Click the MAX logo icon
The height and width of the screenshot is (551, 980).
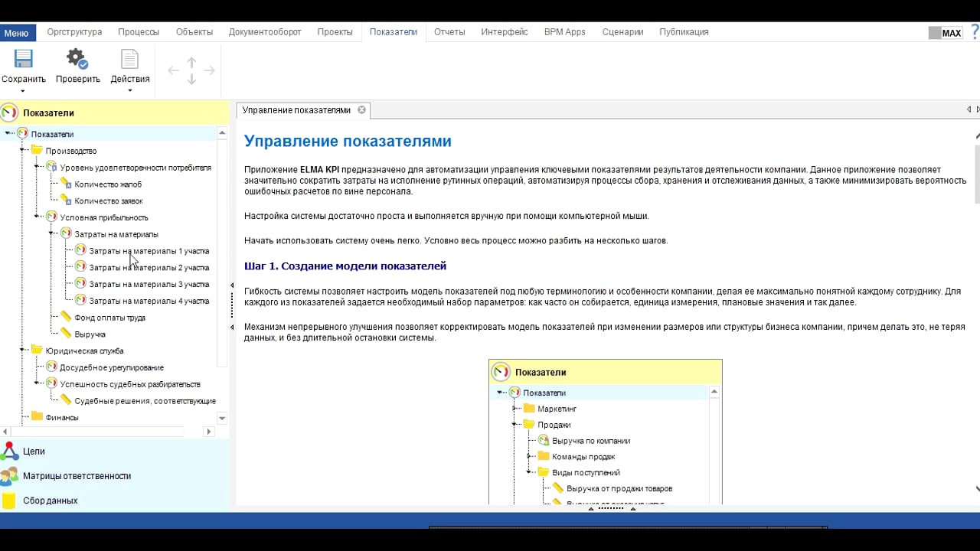(x=945, y=33)
